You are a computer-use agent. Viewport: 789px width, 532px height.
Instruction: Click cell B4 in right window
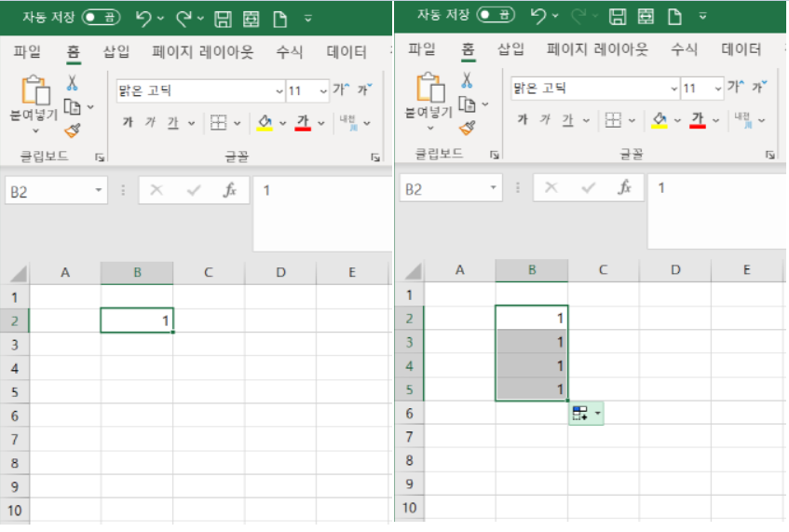click(531, 366)
